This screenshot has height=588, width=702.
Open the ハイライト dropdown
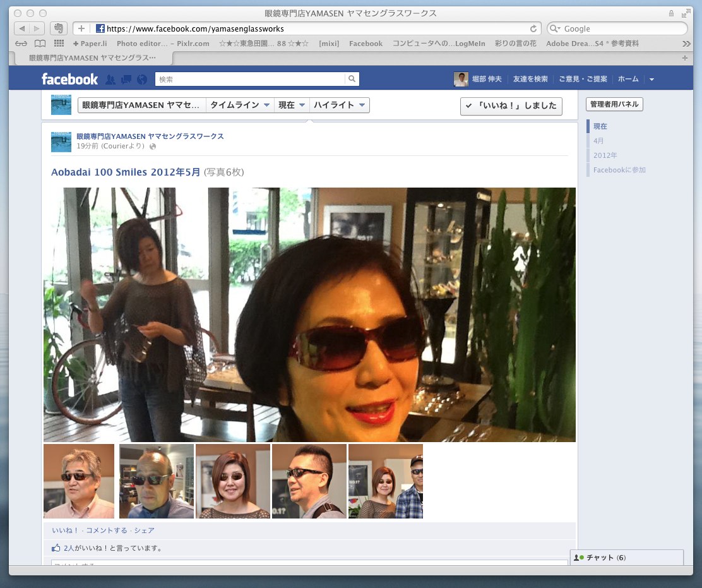(x=340, y=105)
